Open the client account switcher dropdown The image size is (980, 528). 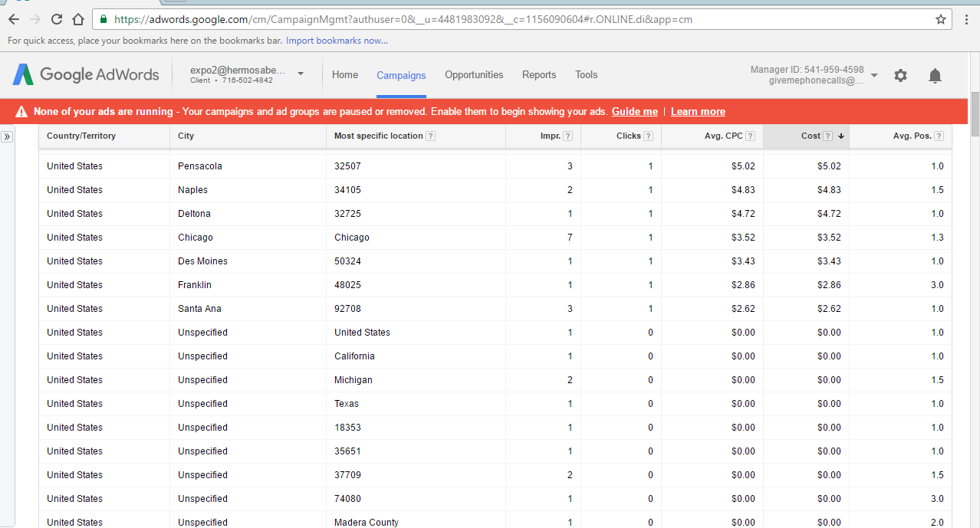coord(301,74)
